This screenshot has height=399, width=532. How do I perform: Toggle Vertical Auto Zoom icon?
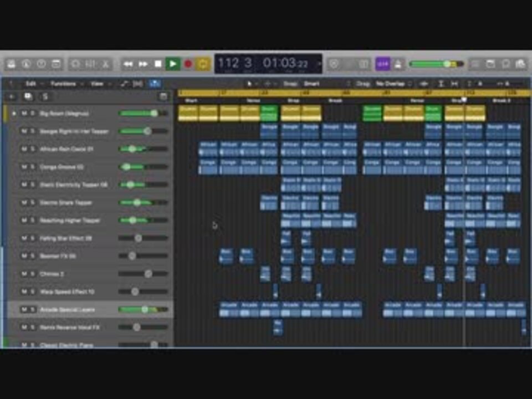click(x=441, y=84)
